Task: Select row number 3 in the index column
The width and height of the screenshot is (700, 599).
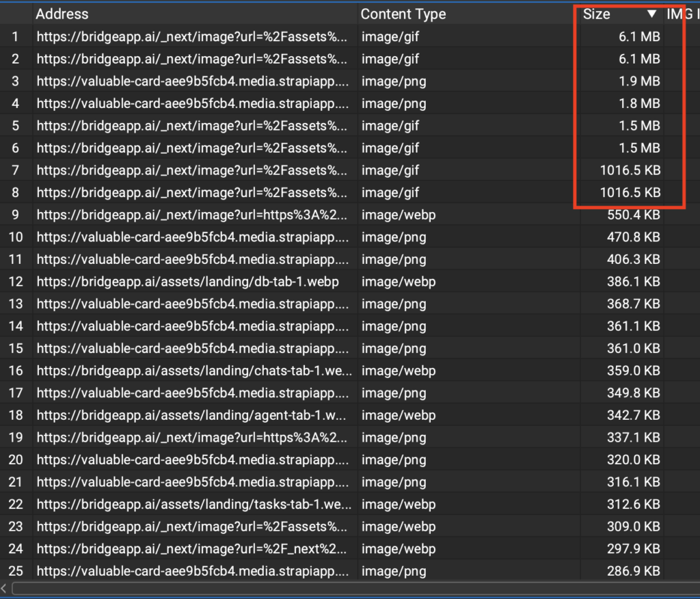Action: [x=16, y=81]
